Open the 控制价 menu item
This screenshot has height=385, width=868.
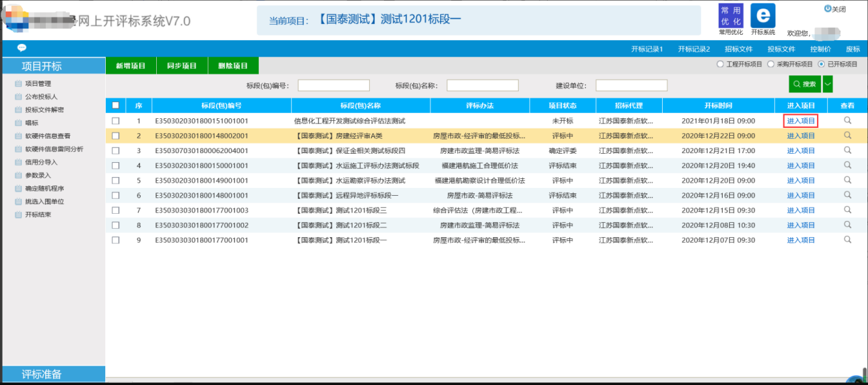820,49
